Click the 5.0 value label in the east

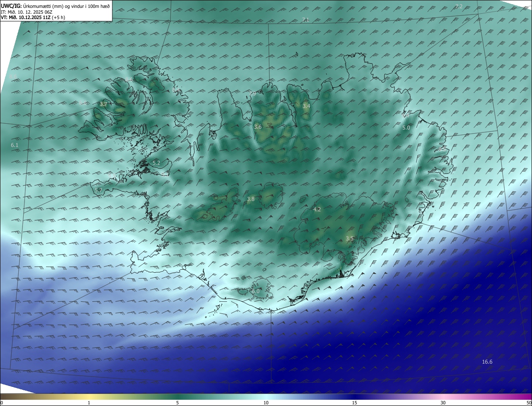point(406,128)
